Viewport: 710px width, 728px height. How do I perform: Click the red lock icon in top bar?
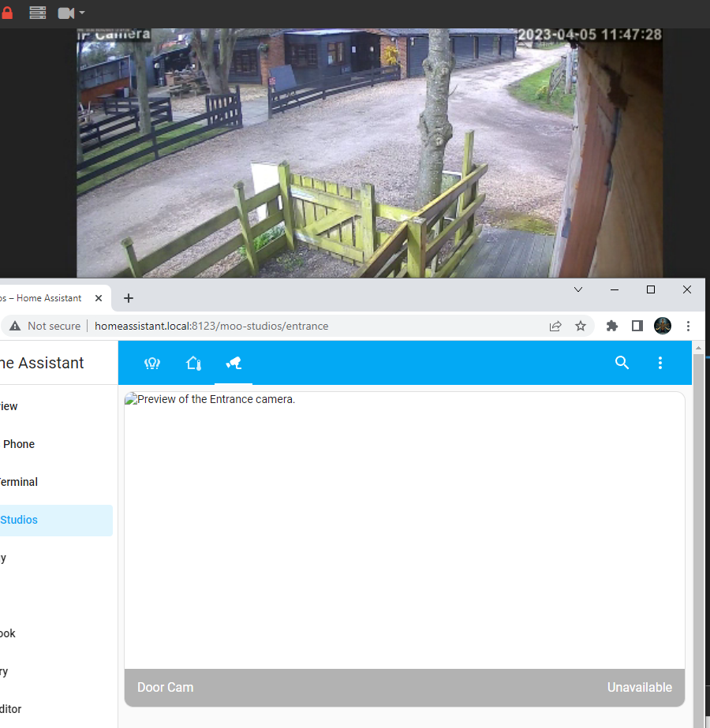pyautogui.click(x=7, y=12)
